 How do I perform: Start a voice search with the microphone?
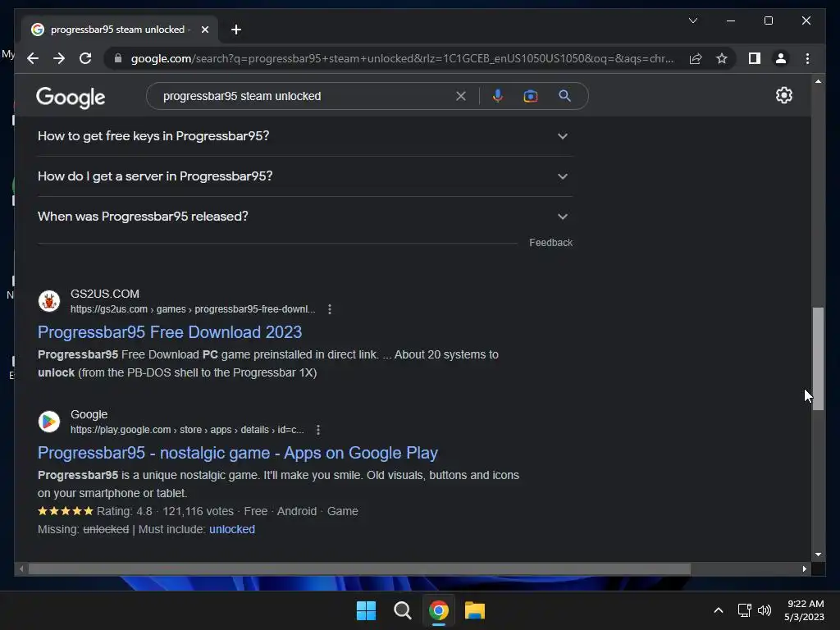pos(498,96)
